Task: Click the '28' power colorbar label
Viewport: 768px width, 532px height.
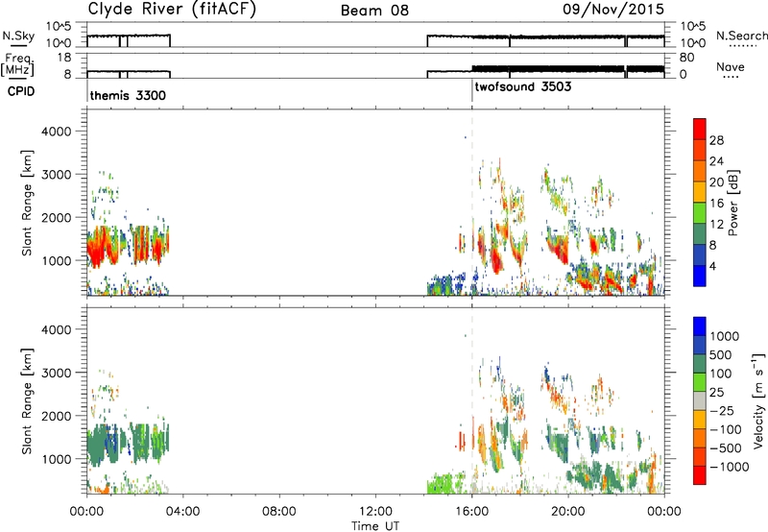Action: (716, 140)
